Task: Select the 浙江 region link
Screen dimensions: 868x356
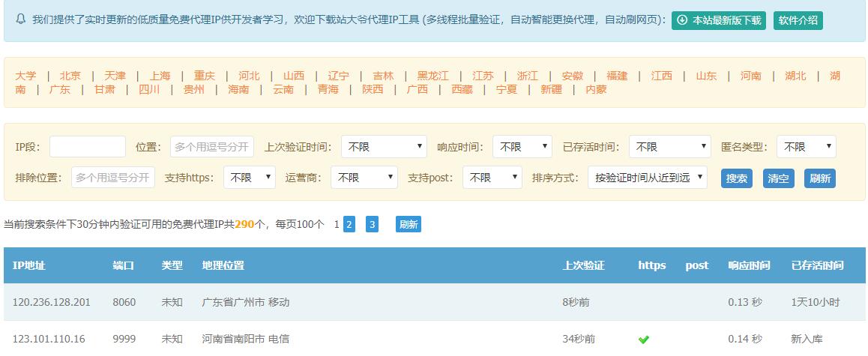Action: tap(528, 76)
